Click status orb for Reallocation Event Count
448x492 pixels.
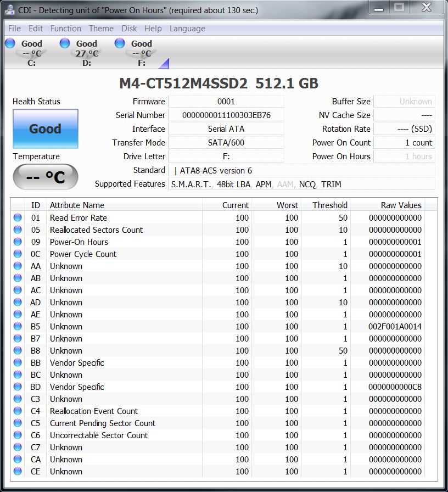18,411
